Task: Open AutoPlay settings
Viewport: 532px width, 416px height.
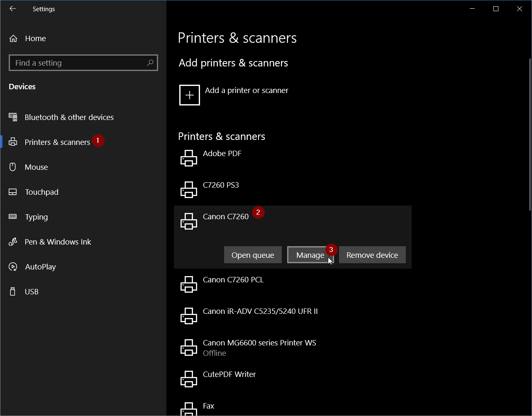Action: coord(40,267)
